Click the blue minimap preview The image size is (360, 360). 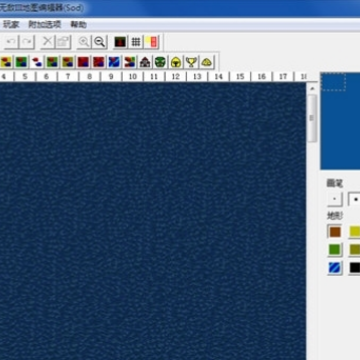tap(340, 121)
